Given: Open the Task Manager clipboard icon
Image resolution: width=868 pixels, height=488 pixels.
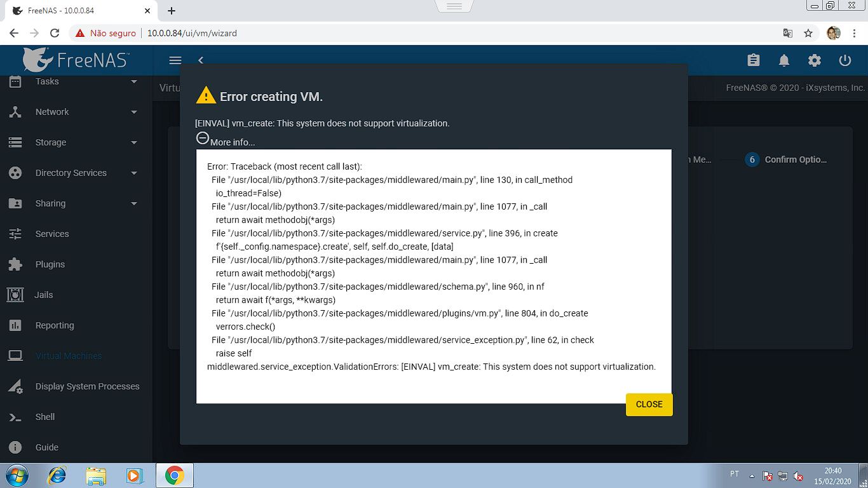Looking at the screenshot, I should tap(754, 60).
